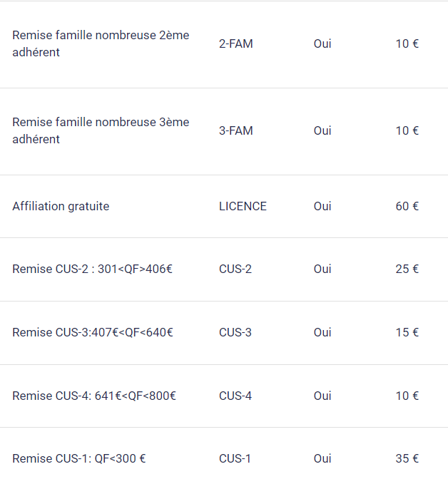The height and width of the screenshot is (484, 448).
Task: Click the CUS-3 code cell
Action: [235, 333]
